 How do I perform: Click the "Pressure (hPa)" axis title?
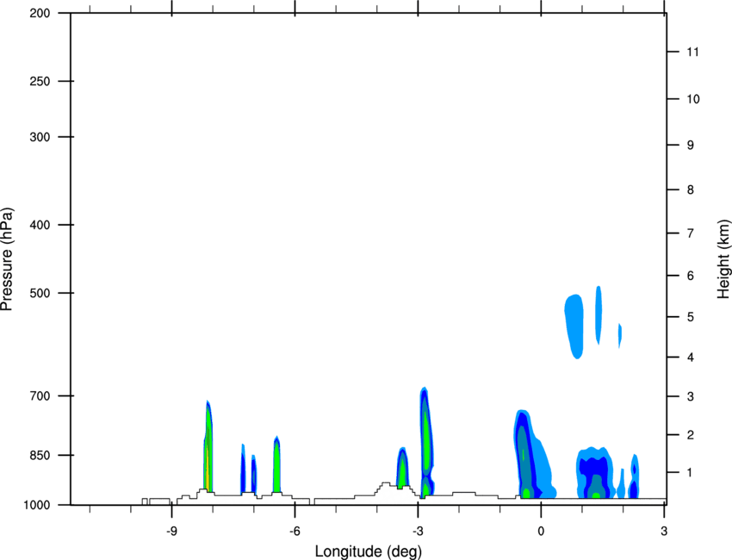tap(7, 259)
